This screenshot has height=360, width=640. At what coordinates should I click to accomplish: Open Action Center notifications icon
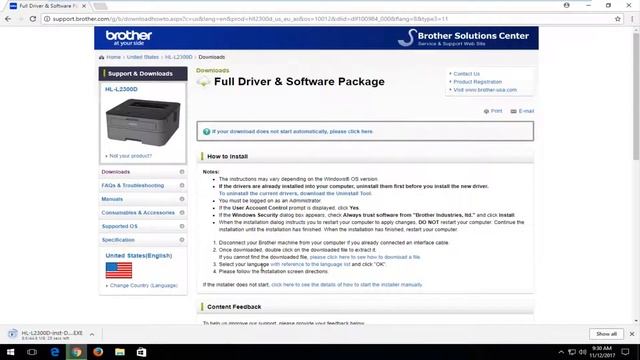pyautogui.click(x=625, y=352)
